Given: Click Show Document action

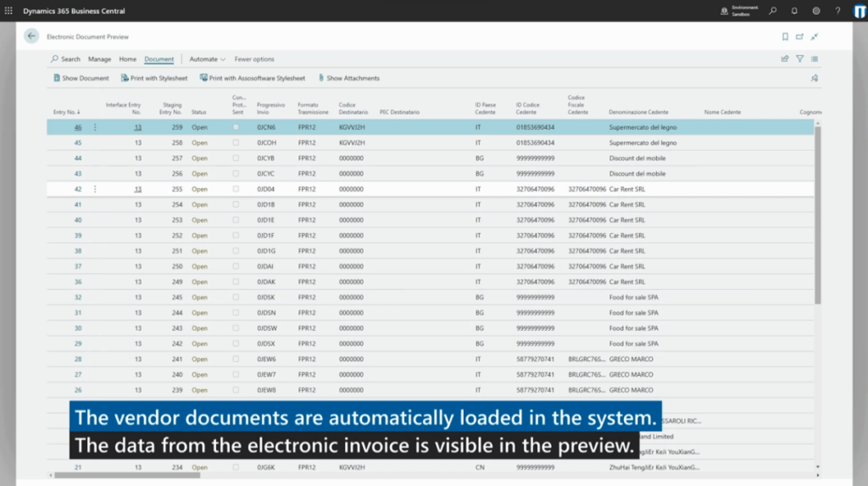Looking at the screenshot, I should (x=81, y=78).
